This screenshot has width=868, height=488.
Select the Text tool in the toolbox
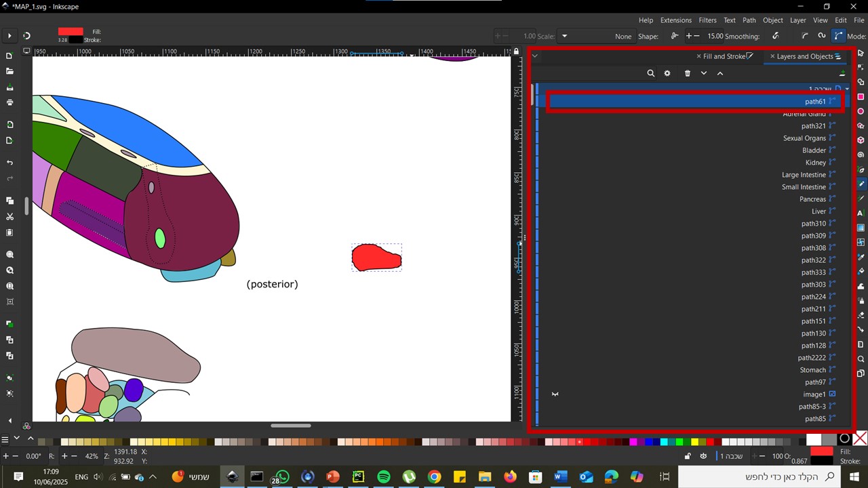tap(861, 213)
